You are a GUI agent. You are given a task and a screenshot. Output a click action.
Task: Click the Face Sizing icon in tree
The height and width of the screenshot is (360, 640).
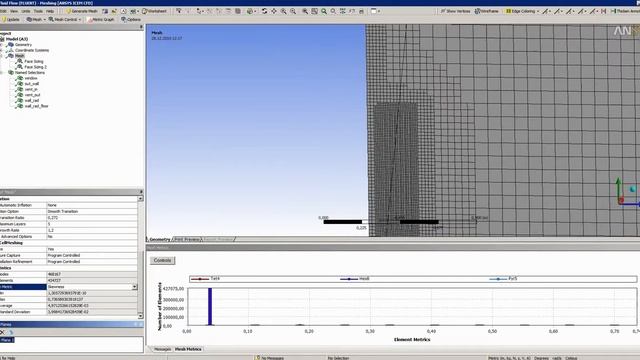[x=19, y=61]
